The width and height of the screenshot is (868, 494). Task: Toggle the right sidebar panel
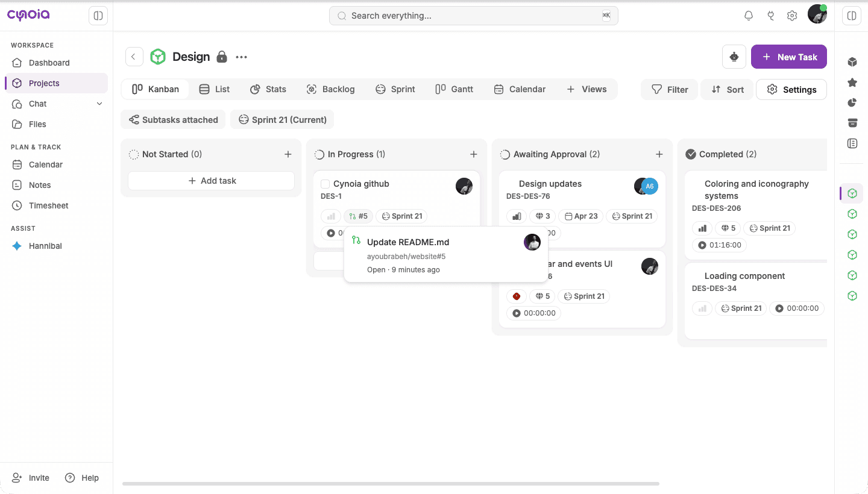point(852,16)
